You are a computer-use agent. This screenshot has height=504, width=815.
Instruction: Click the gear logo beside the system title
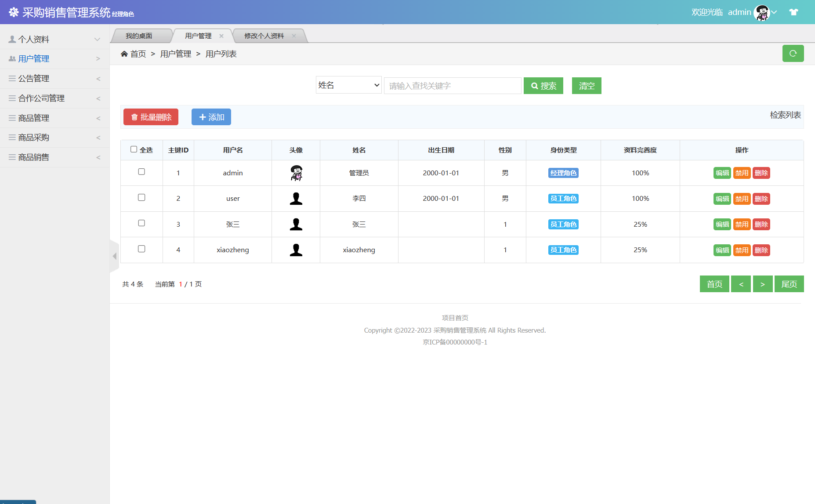tap(14, 12)
